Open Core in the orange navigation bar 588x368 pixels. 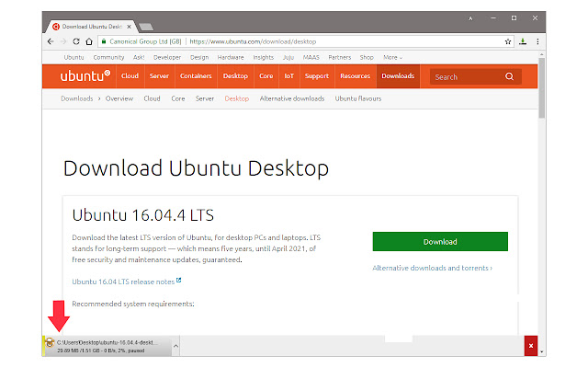coord(266,75)
